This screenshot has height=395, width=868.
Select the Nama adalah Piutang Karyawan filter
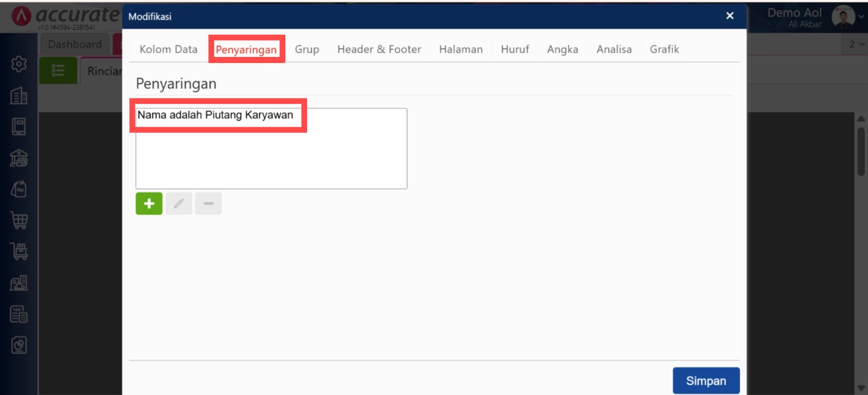click(215, 115)
